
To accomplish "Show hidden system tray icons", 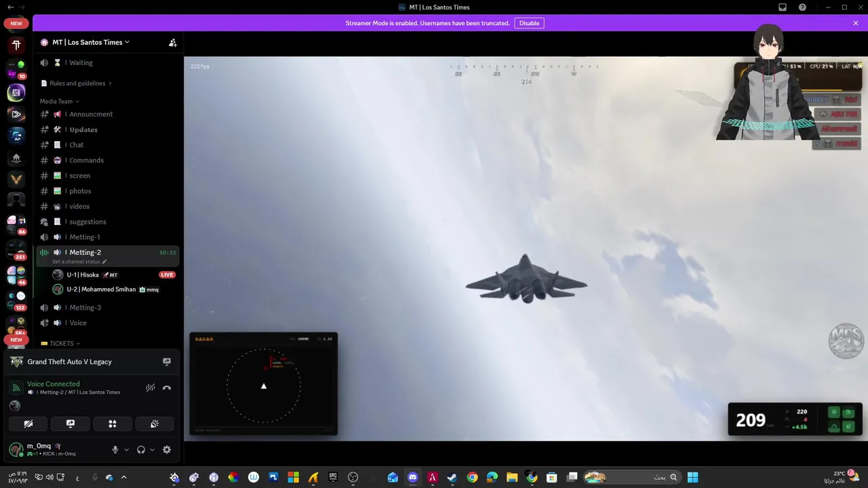I will coord(123,477).
